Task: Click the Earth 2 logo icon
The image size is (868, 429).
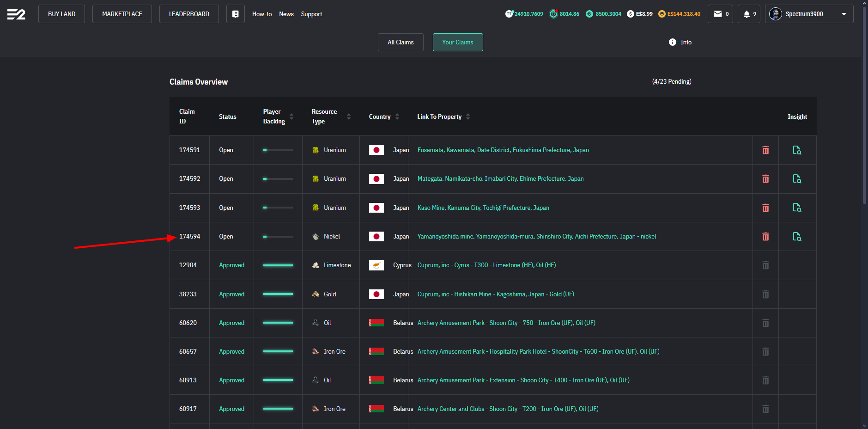Action: 16,14
